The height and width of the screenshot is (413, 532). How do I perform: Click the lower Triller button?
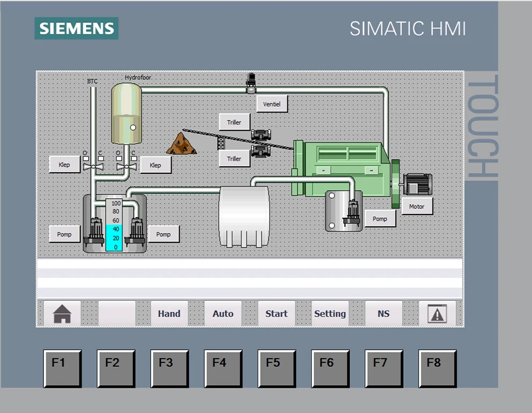tap(234, 158)
